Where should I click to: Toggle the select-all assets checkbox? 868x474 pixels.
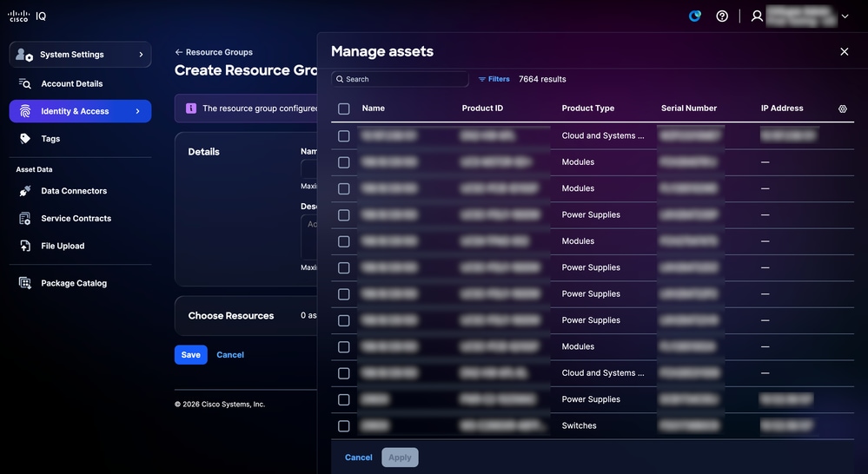pos(344,109)
